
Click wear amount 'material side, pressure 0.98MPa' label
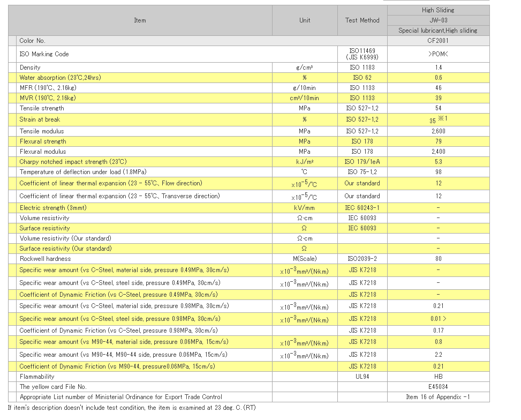(x=124, y=306)
